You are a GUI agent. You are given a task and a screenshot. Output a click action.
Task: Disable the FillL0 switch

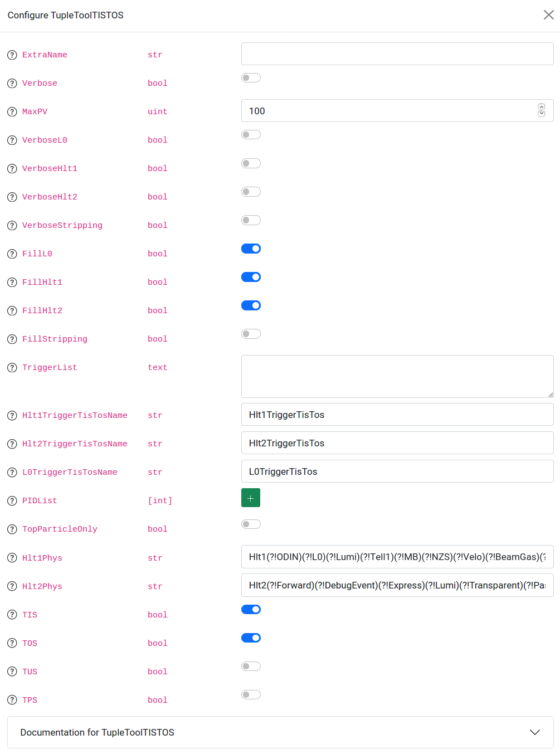point(251,249)
